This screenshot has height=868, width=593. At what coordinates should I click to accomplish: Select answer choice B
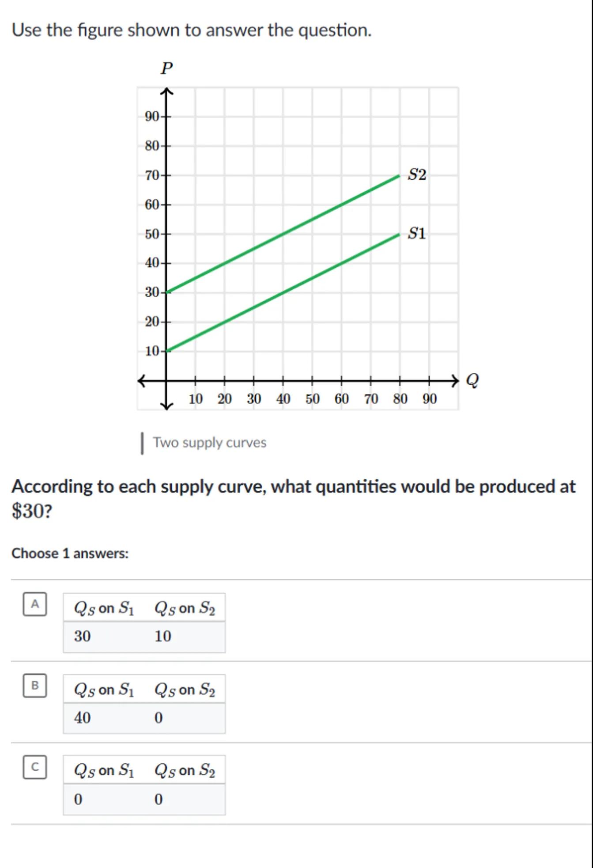[x=35, y=685]
